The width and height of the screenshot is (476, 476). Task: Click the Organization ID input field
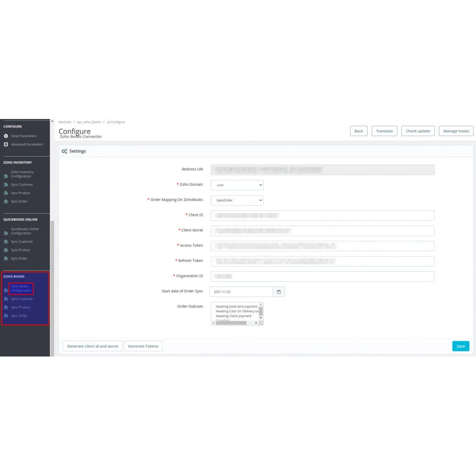tap(322, 276)
